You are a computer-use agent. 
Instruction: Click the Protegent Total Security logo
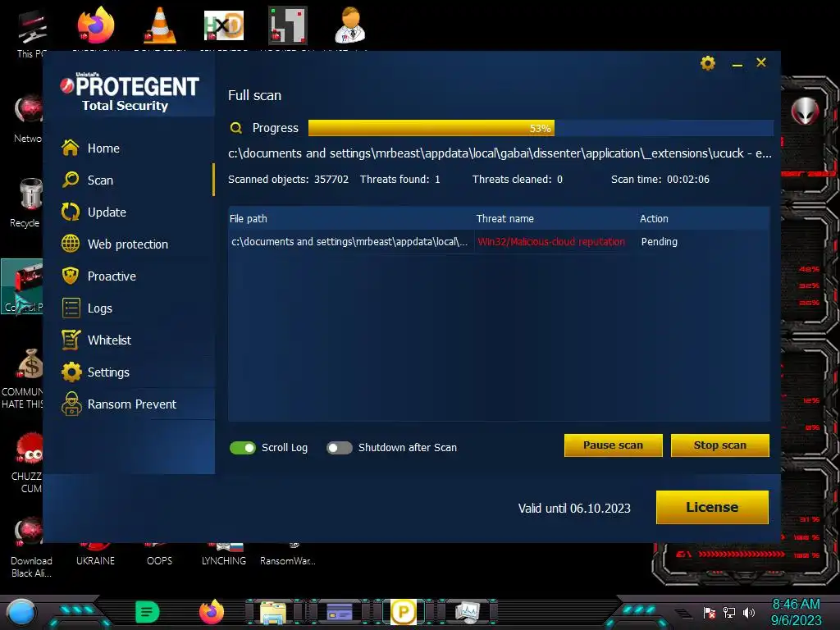[x=129, y=92]
